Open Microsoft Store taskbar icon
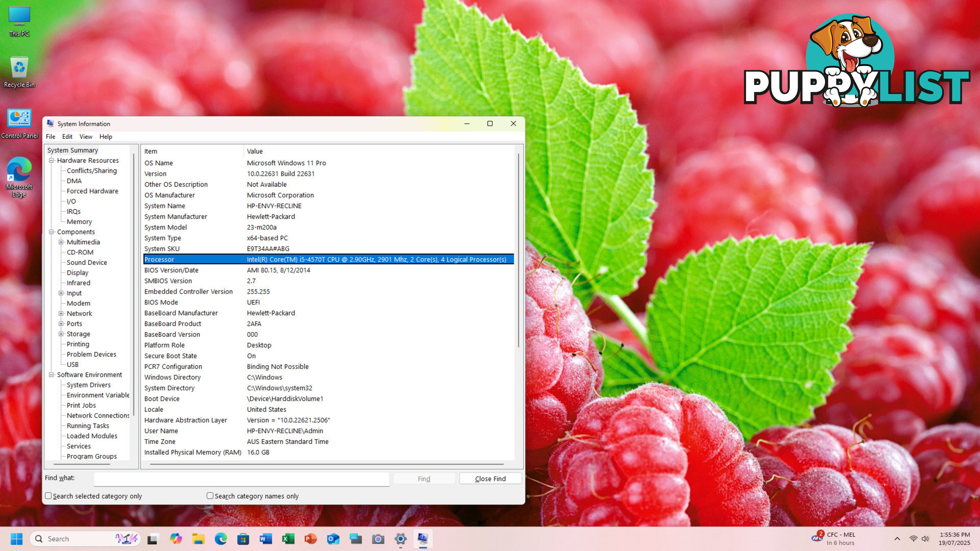The height and width of the screenshot is (551, 980). [243, 539]
